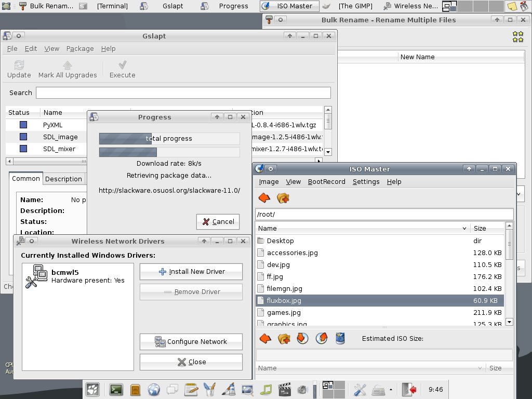Open the movie clapperboard launcher

pos(284,390)
